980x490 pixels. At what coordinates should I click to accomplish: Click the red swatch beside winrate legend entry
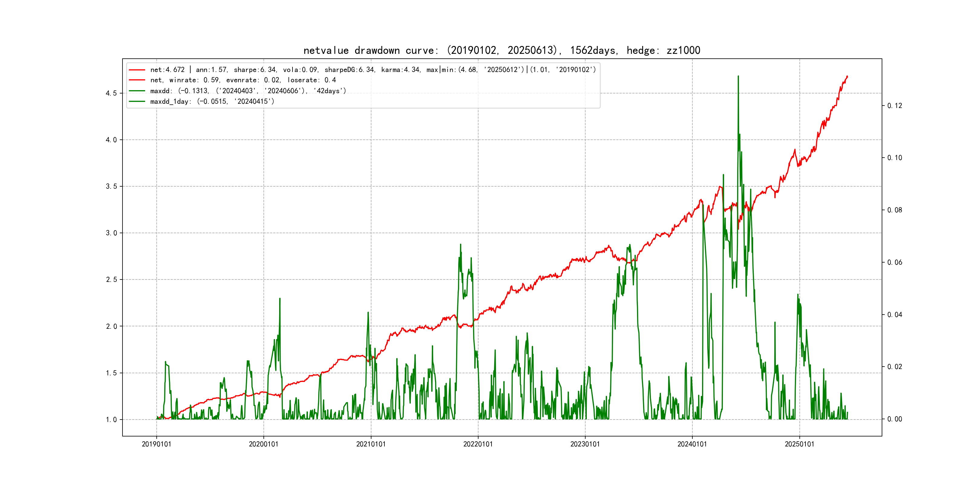137,80
